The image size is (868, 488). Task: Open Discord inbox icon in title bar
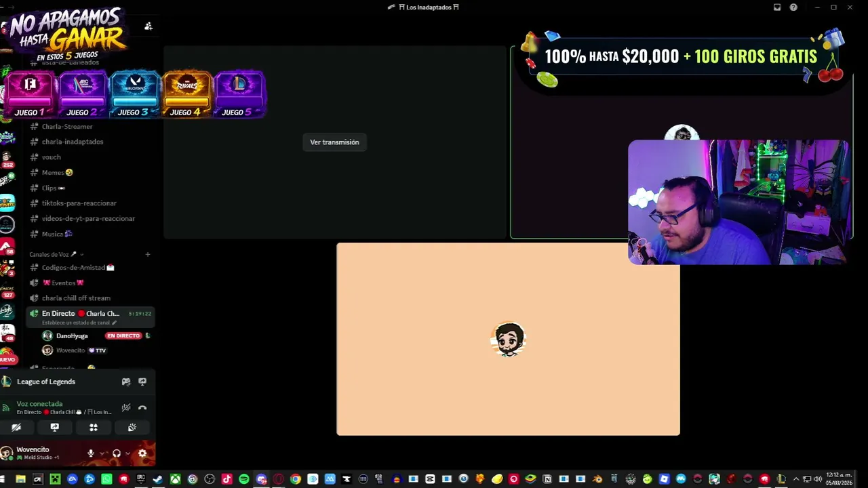(777, 7)
